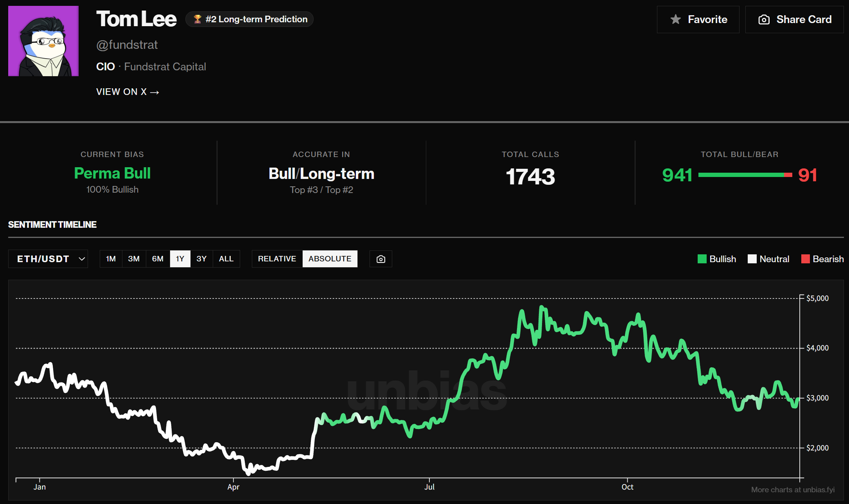The height and width of the screenshot is (504, 849).
Task: Click the chart screenshot camera icon
Action: click(x=381, y=259)
